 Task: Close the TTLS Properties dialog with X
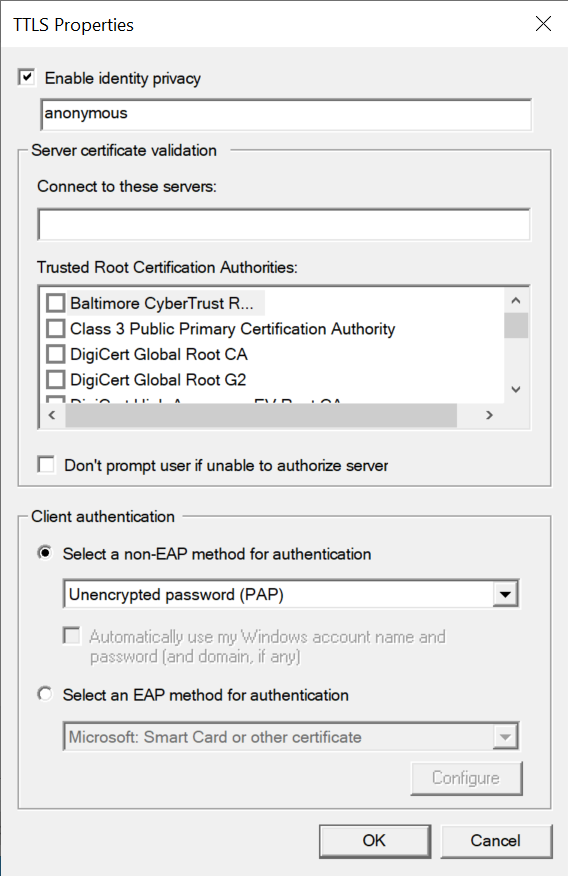pyautogui.click(x=543, y=23)
